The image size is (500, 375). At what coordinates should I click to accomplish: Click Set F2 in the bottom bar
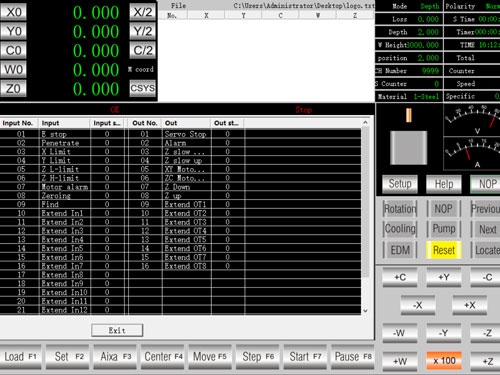pos(68,357)
